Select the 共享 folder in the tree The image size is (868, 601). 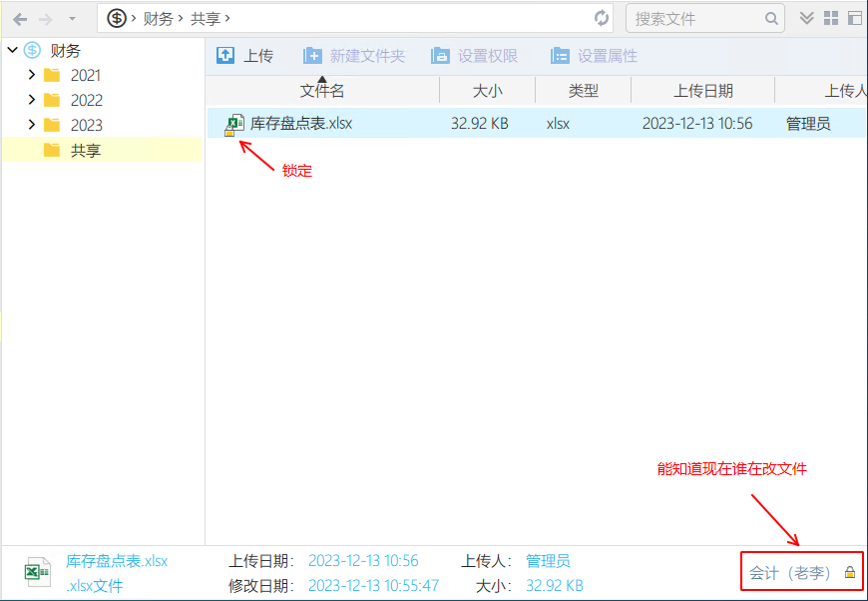tap(85, 151)
